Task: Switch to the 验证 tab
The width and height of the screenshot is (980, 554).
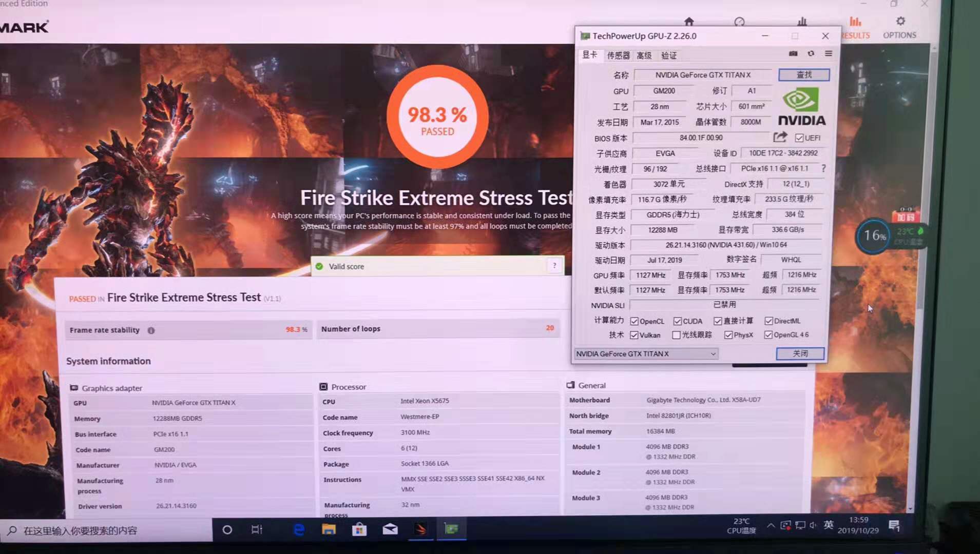Action: coord(669,55)
